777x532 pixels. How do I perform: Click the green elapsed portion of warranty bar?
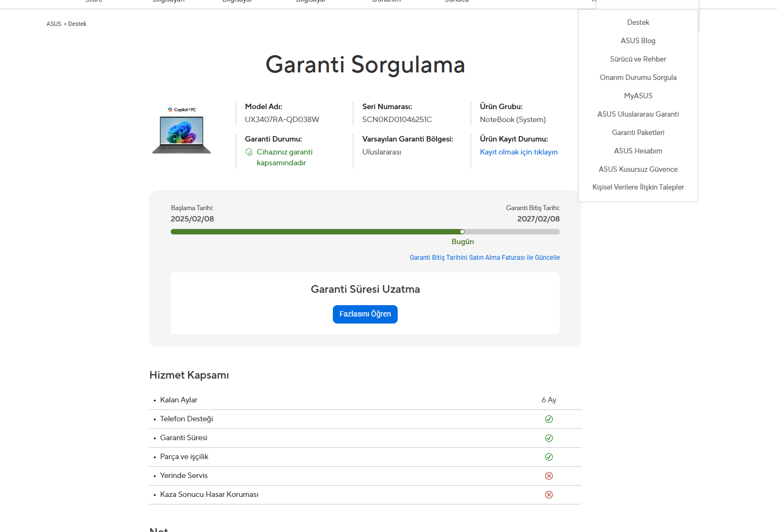tap(316, 232)
